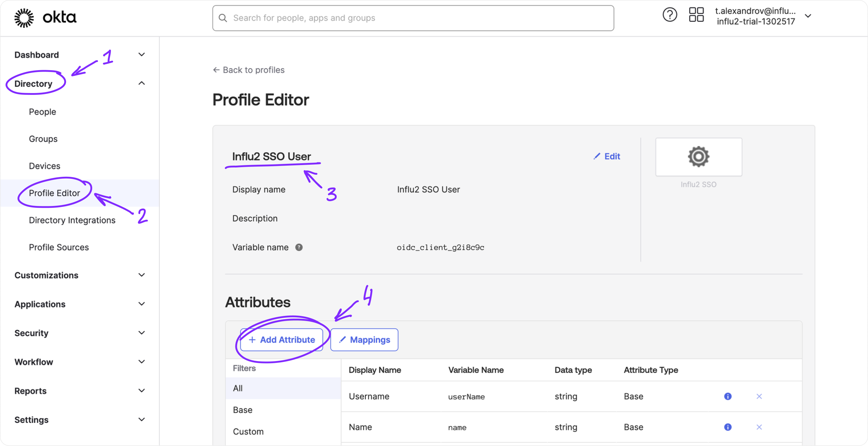868x446 pixels.
Task: Open Groups in the Directory menu
Action: pyautogui.click(x=43, y=139)
